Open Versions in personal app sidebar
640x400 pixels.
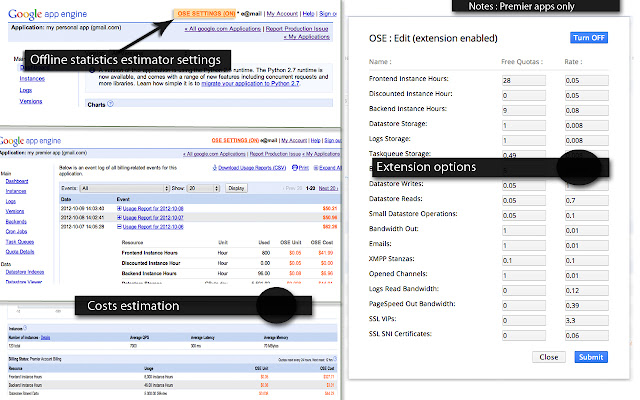(31, 101)
